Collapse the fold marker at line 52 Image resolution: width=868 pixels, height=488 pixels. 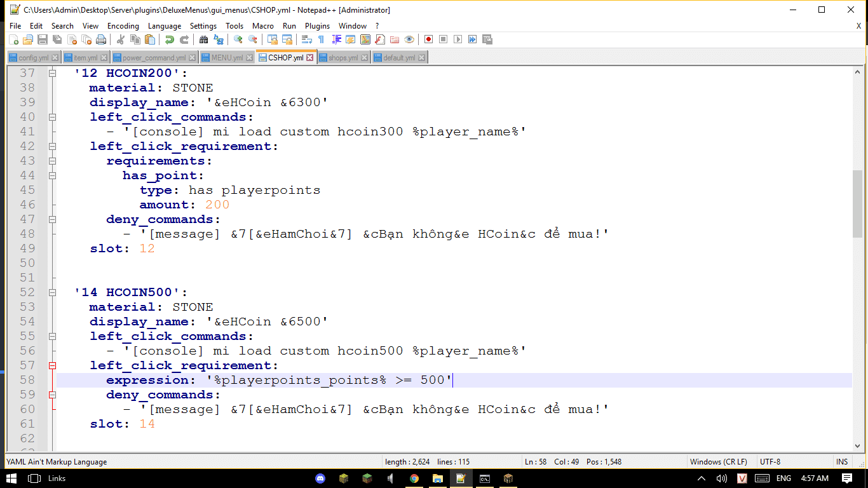coord(52,292)
